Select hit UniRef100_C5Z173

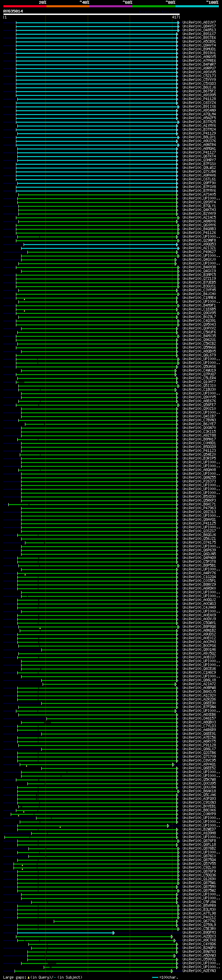click(199, 76)
